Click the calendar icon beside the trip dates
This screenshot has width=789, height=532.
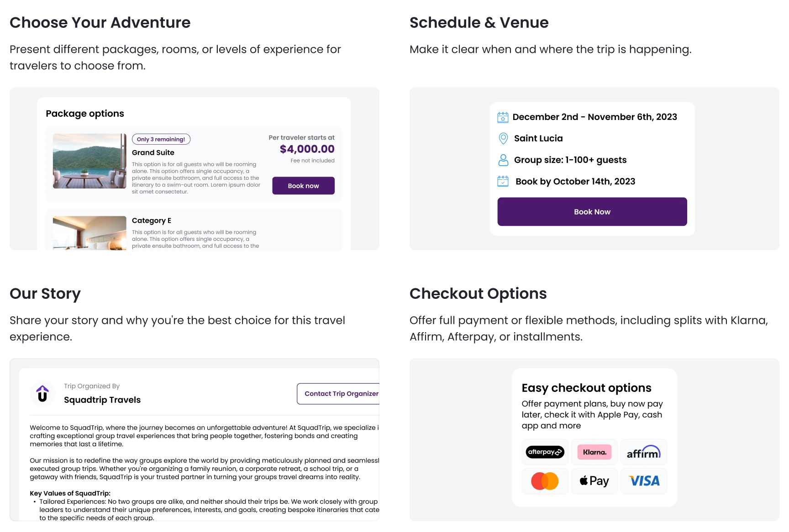(x=503, y=117)
